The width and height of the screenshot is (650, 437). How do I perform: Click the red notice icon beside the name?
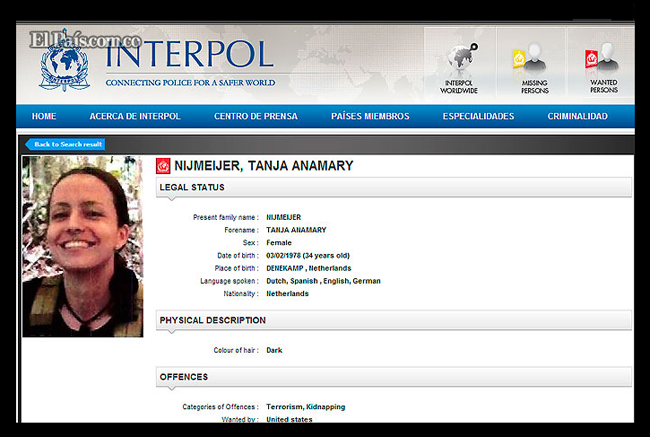[x=163, y=166]
